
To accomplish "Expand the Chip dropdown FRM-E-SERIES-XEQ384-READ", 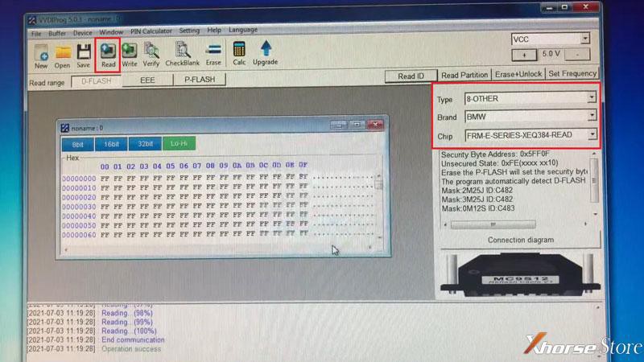I will pyautogui.click(x=592, y=134).
